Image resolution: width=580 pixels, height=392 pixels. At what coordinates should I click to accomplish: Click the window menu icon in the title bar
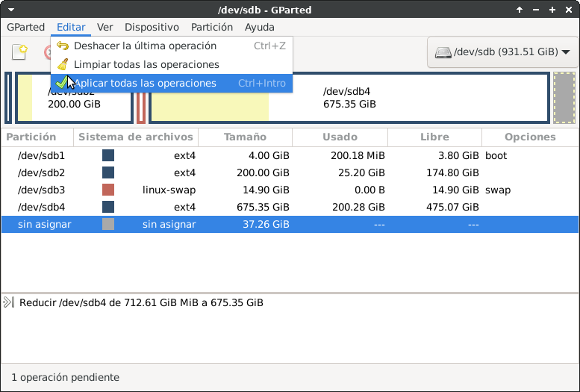point(9,10)
